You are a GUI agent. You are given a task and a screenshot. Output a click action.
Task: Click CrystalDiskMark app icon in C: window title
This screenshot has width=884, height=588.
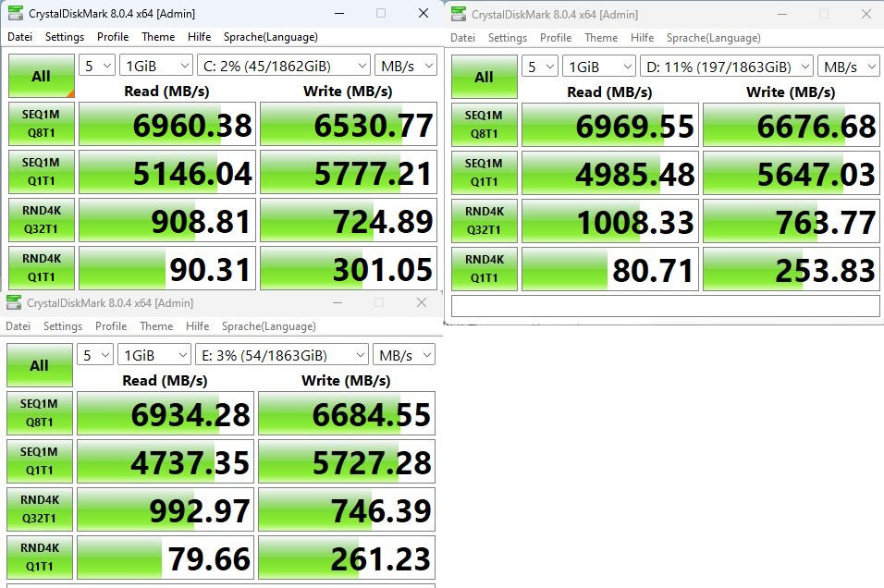pyautogui.click(x=16, y=13)
